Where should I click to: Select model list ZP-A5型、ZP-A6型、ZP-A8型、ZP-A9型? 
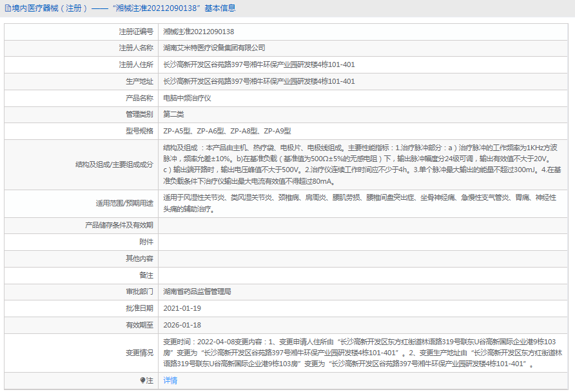[x=227, y=132]
